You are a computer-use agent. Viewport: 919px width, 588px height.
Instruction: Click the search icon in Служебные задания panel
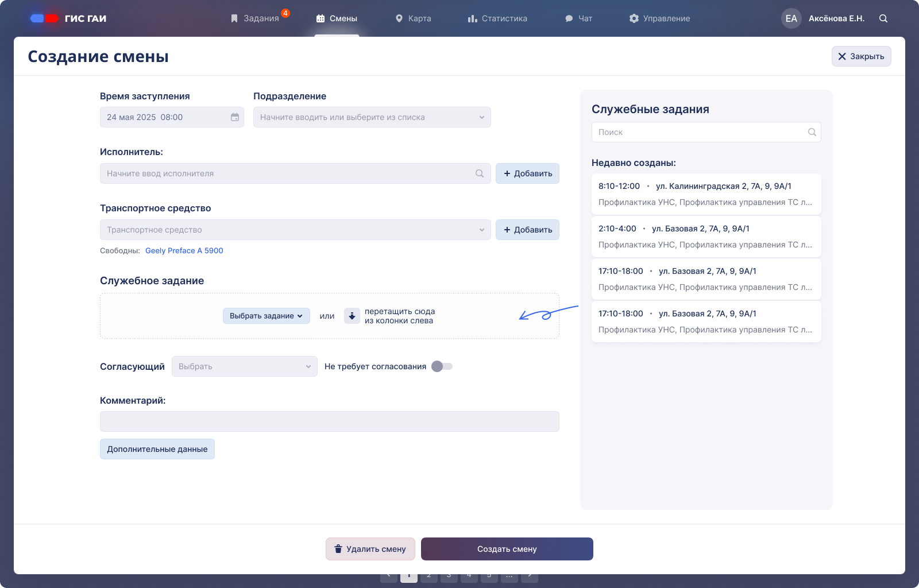[812, 132]
